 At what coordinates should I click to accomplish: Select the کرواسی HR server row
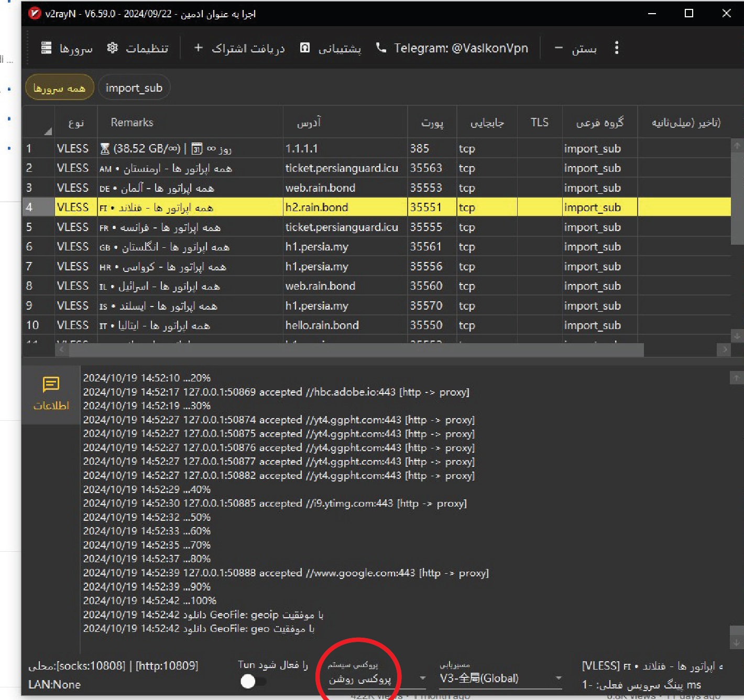click(376, 266)
